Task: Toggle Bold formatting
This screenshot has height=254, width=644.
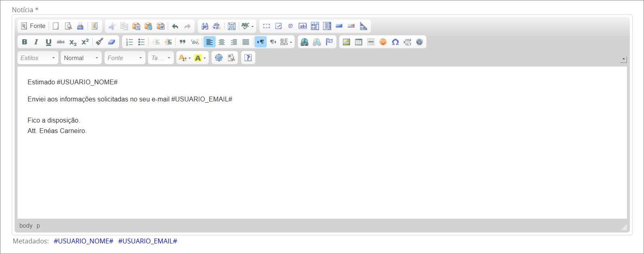Action: (24, 42)
